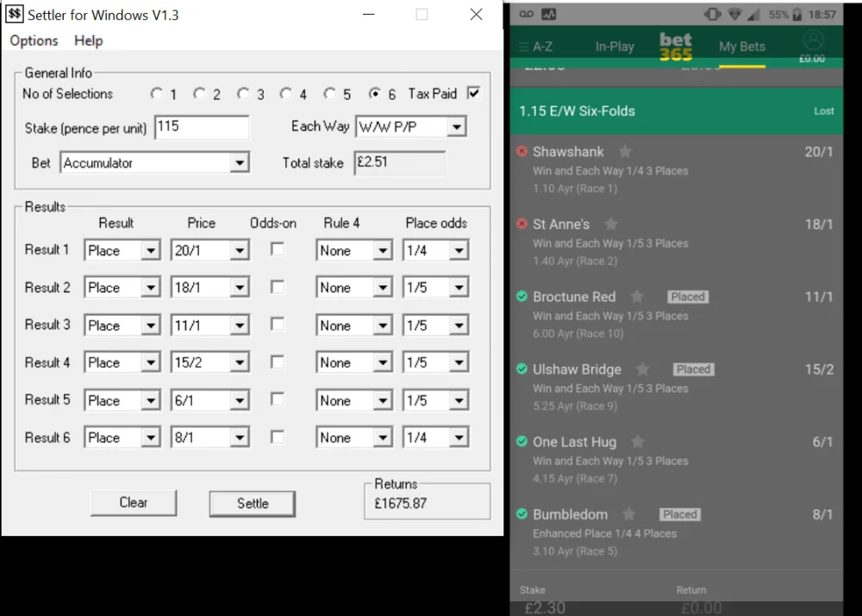The height and width of the screenshot is (616, 862).
Task: Open the A-Z menu in bet365
Action: pos(536,47)
